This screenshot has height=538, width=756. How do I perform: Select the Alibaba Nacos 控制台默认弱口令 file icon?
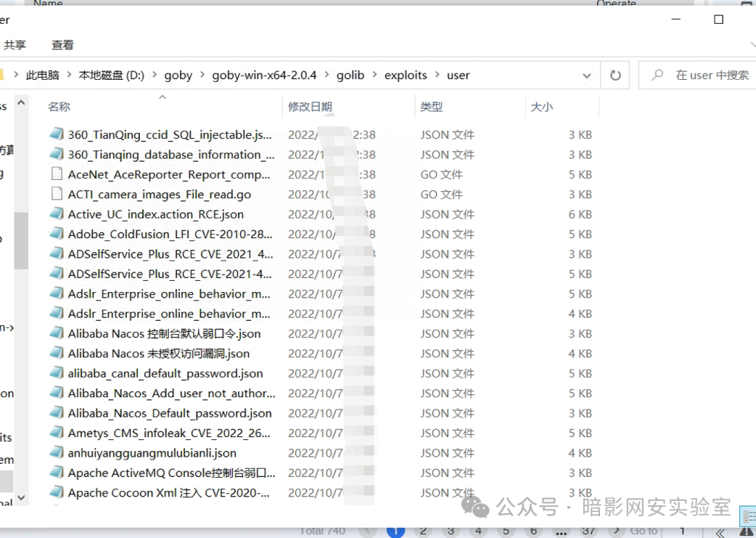[57, 333]
